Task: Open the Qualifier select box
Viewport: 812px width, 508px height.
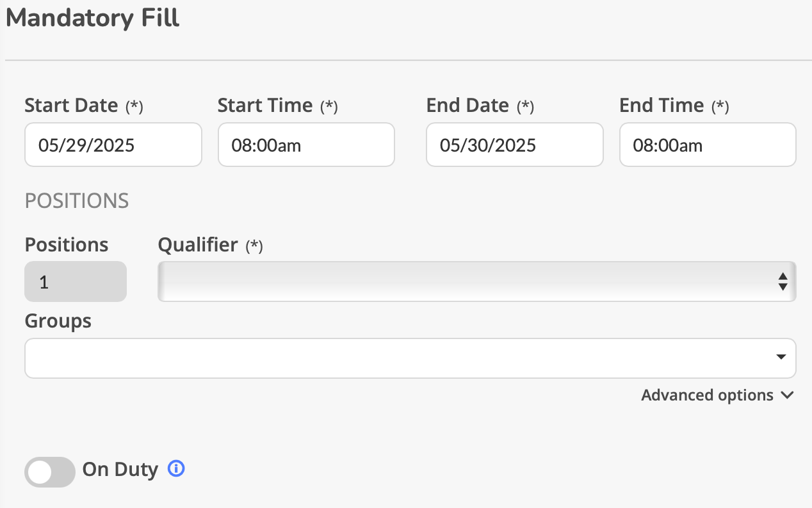Action: [x=476, y=281]
